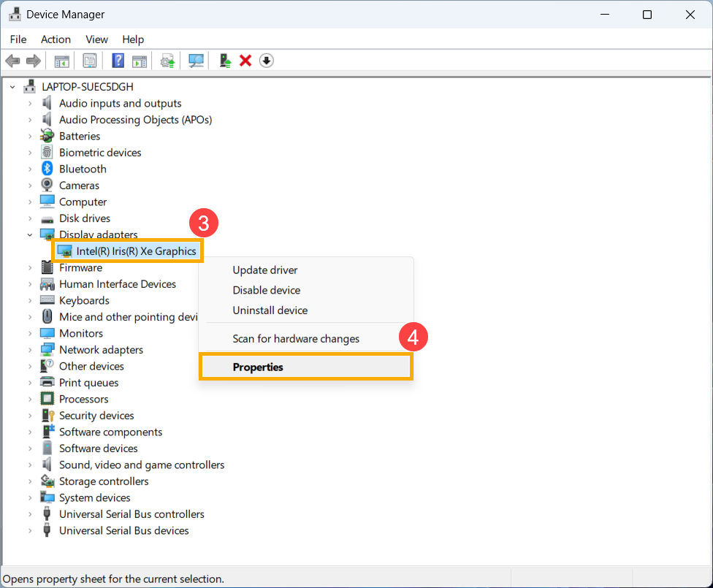Image resolution: width=713 pixels, height=588 pixels.
Task: Click the Update device driver toolbar icon
Action: [167, 61]
